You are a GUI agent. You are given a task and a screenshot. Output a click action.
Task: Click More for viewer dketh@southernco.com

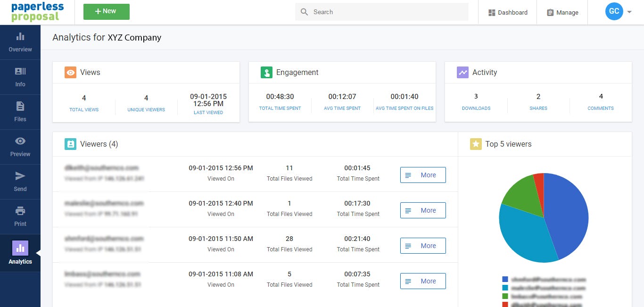click(422, 174)
